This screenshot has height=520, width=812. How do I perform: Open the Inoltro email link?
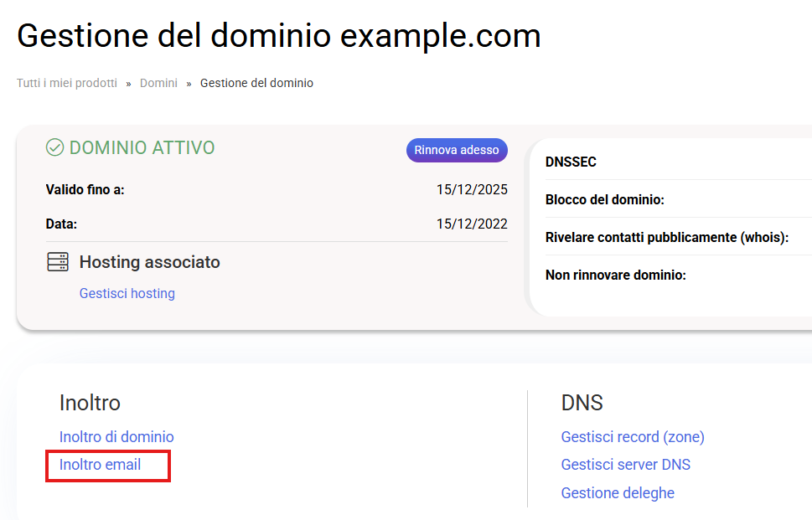pyautogui.click(x=100, y=464)
